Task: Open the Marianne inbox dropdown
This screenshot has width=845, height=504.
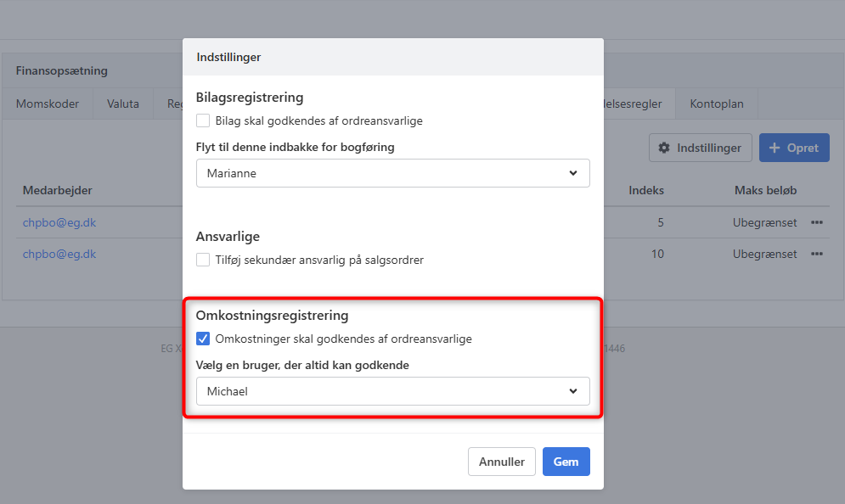Action: pos(392,173)
